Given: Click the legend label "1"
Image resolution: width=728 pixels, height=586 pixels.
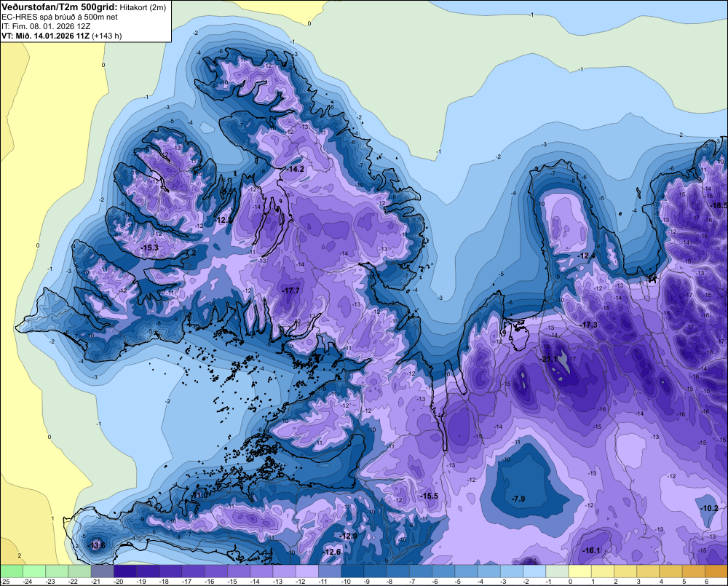Looking at the screenshot, I should pos(593,582).
